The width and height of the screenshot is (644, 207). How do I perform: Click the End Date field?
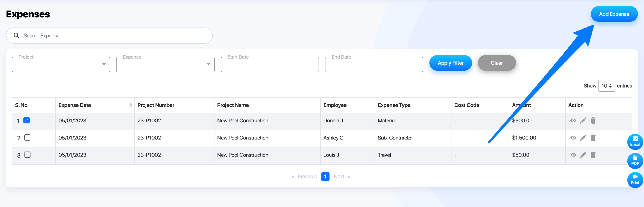tap(374, 64)
